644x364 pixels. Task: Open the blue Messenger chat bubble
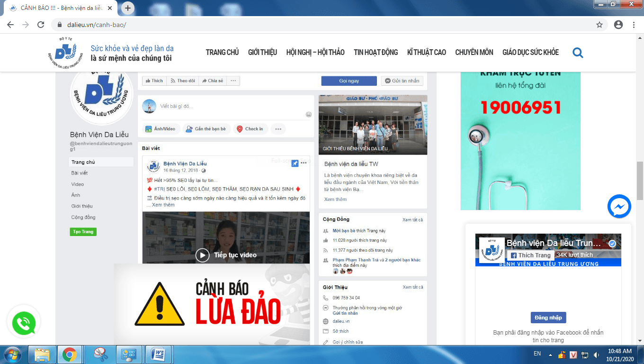pyautogui.click(x=619, y=207)
